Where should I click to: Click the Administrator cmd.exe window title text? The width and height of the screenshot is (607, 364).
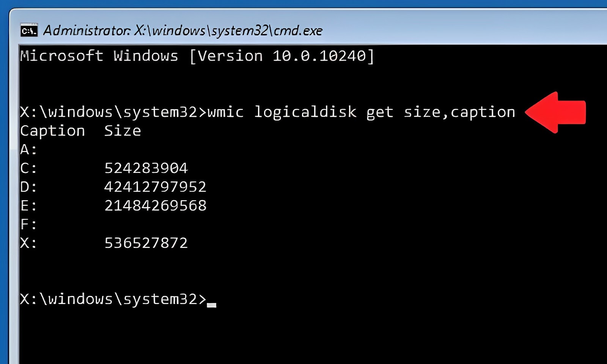point(182,30)
